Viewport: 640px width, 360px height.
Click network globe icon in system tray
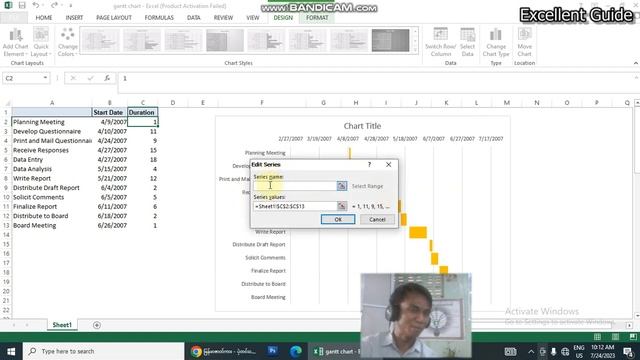pos(565,351)
